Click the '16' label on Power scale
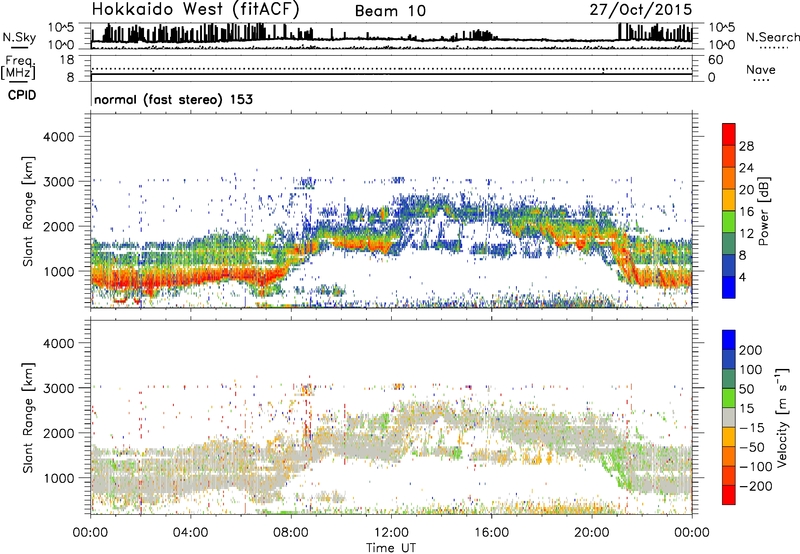The width and height of the screenshot is (800, 554). 746,212
